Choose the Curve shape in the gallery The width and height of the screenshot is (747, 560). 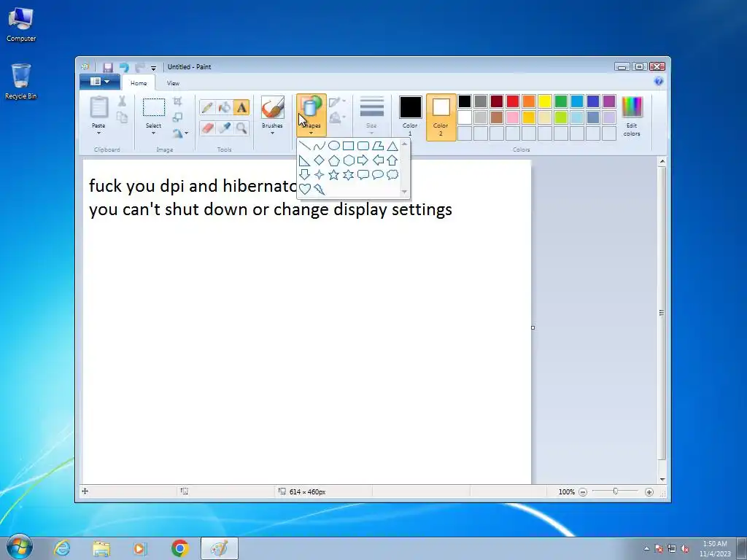(320, 146)
